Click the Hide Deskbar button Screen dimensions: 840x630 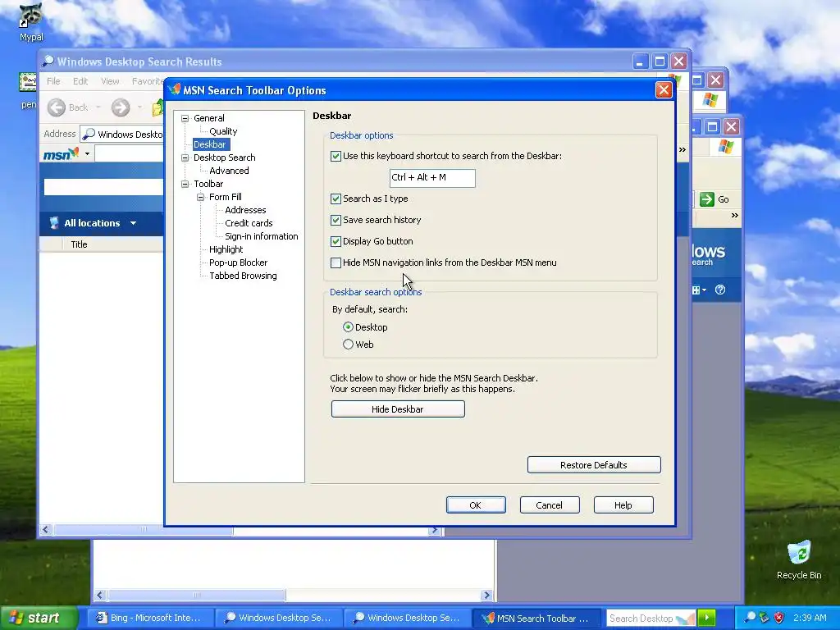398,409
